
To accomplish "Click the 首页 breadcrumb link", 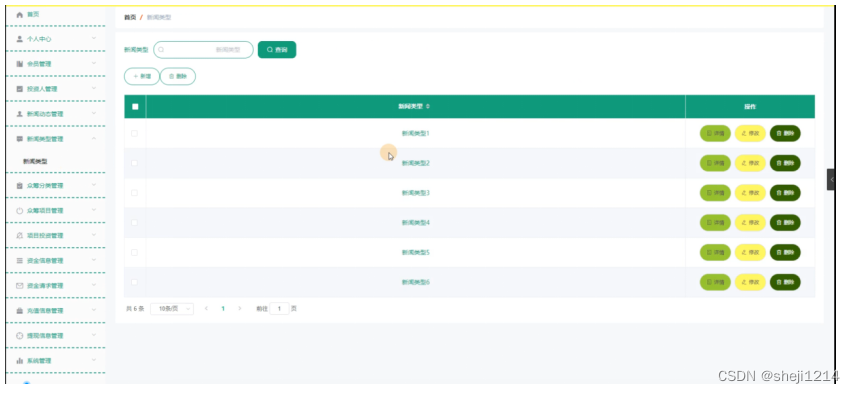I will click(x=130, y=17).
